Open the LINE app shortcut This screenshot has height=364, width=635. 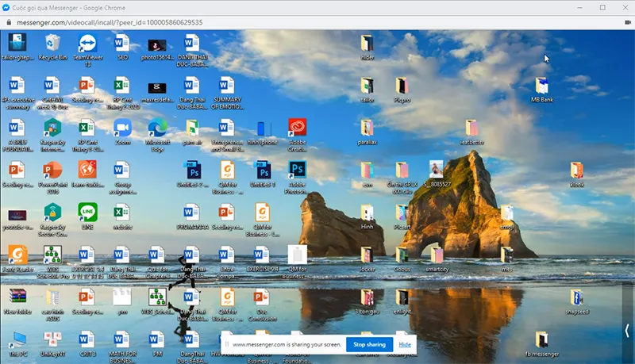click(87, 213)
